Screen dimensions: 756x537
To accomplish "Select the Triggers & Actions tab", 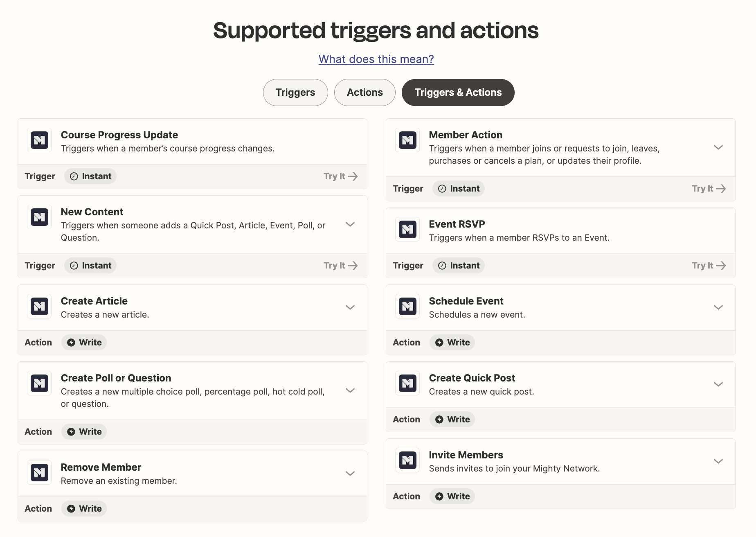I will click(x=458, y=93).
